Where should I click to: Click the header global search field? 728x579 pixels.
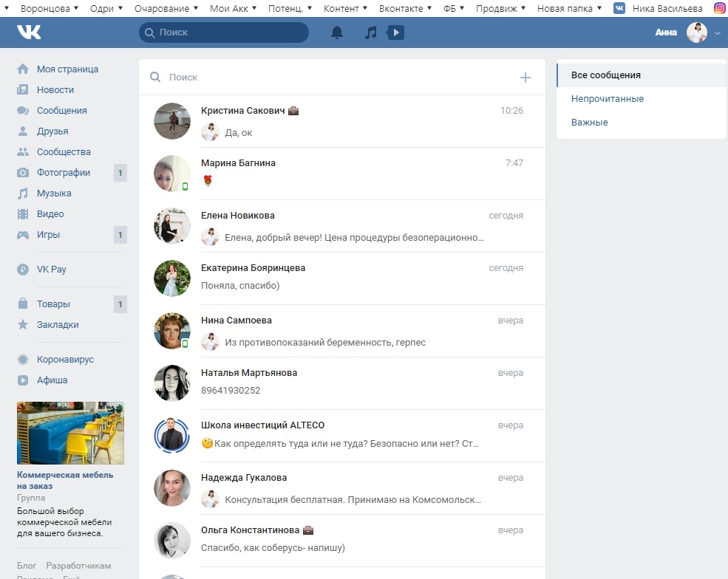click(x=224, y=32)
